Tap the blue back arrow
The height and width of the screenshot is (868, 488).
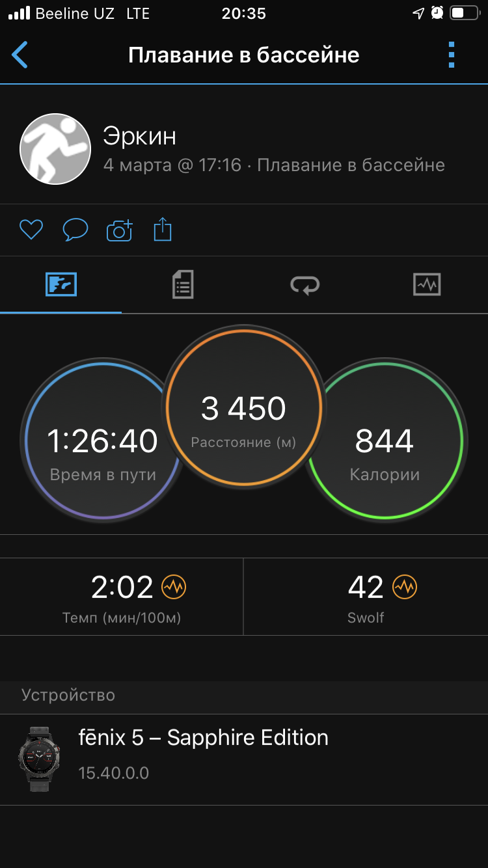coord(20,55)
